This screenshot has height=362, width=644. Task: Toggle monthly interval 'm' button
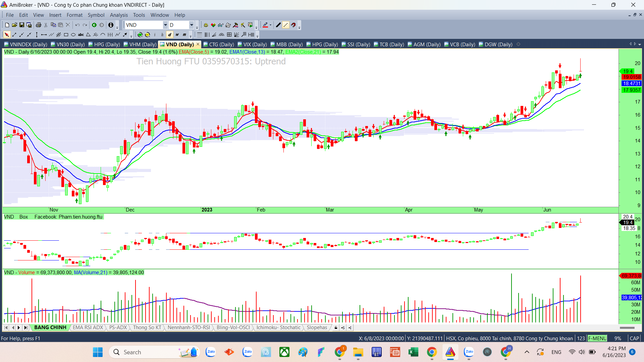[x=184, y=35]
